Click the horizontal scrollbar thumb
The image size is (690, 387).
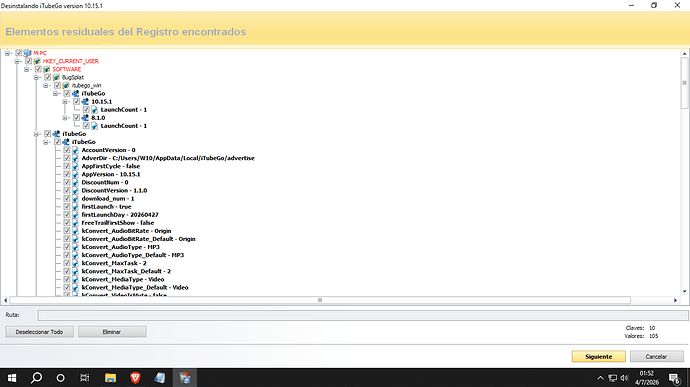[x=320, y=300]
